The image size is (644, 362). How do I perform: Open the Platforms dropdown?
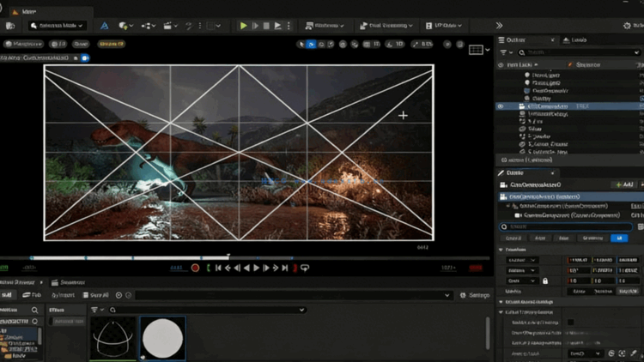coord(325,26)
